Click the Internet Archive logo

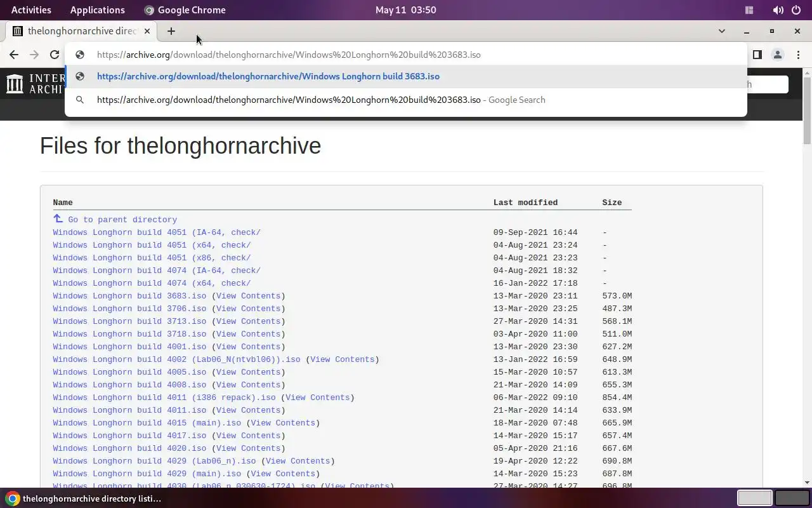coord(36,84)
